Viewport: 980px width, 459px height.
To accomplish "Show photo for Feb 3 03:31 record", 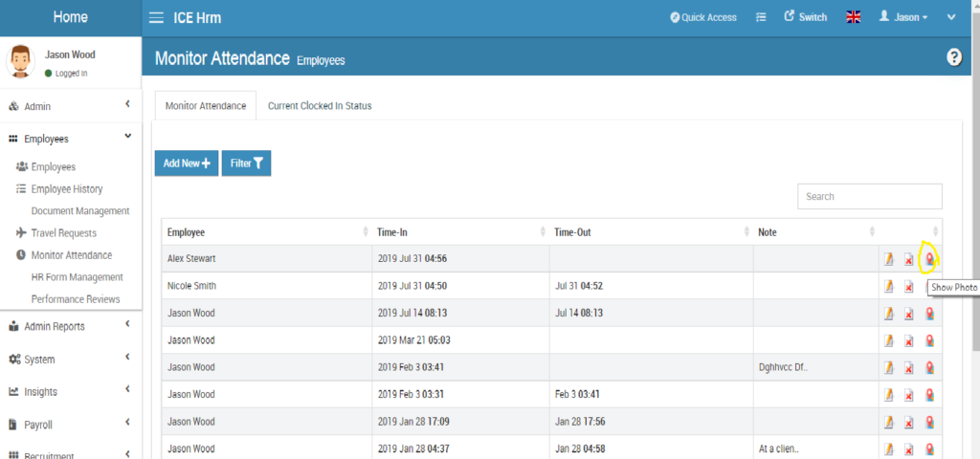I will 929,395.
